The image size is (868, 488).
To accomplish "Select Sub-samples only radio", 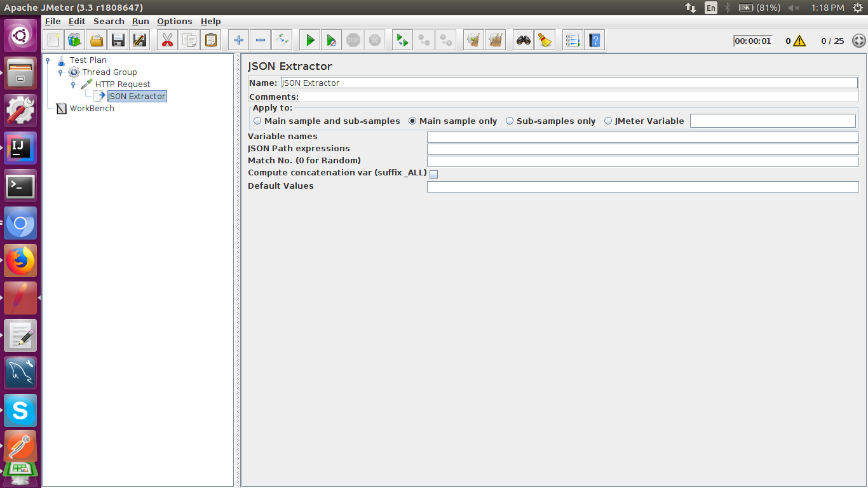I will [510, 121].
